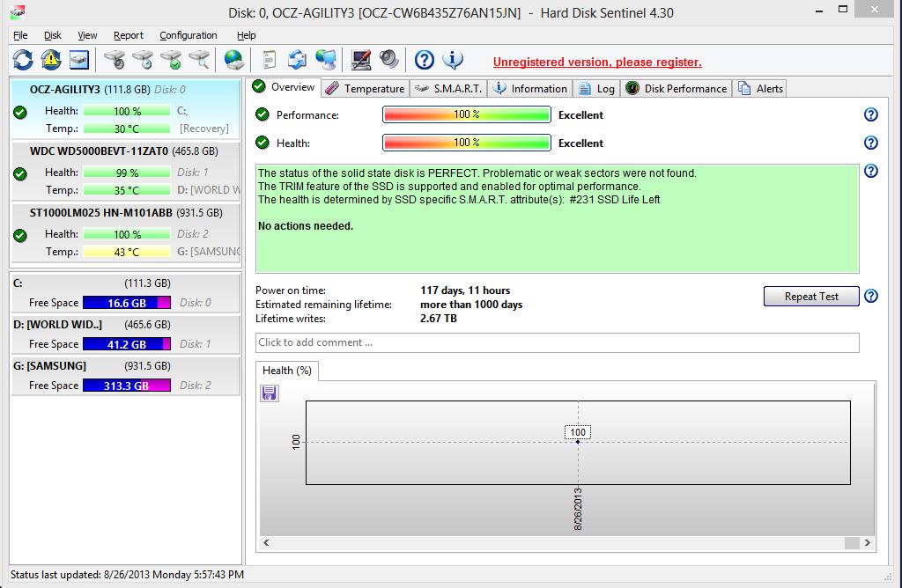This screenshot has width=902, height=588.
Task: Switch to the Temperature tab
Action: click(366, 89)
